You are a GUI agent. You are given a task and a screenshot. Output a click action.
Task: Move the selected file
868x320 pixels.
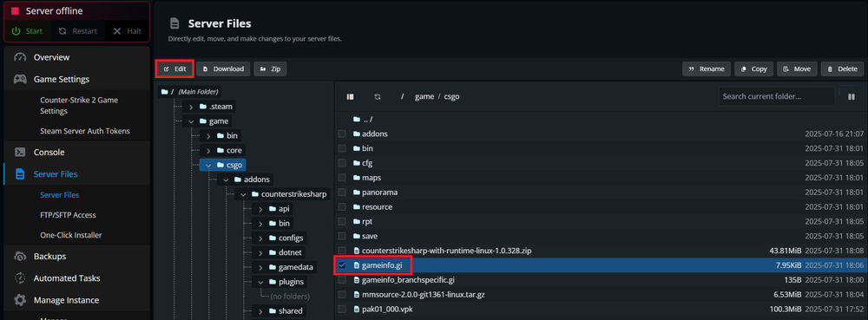797,69
